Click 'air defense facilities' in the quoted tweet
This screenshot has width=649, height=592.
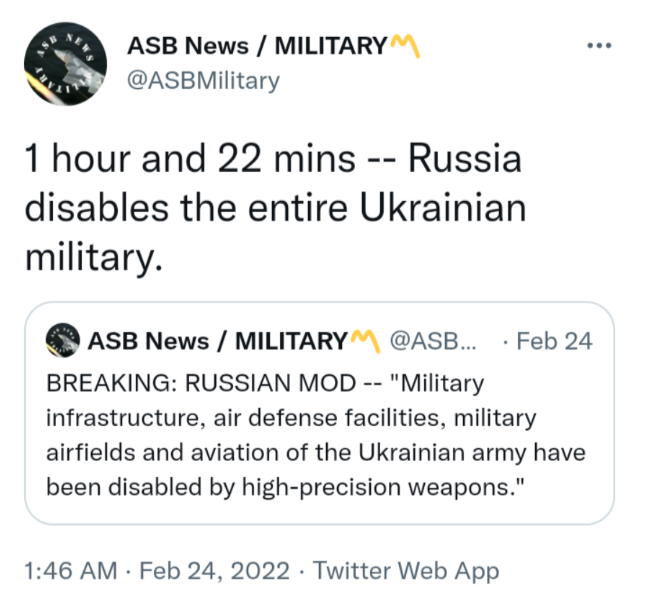point(329,417)
